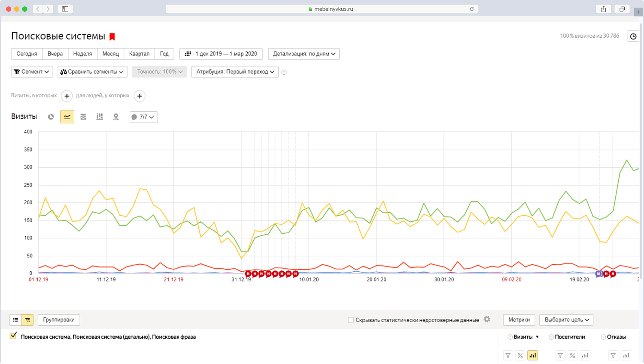The height and width of the screenshot is (364, 644).
Task: Uncheck the Поисковая система grouping row checkbox
Action: click(x=13, y=336)
